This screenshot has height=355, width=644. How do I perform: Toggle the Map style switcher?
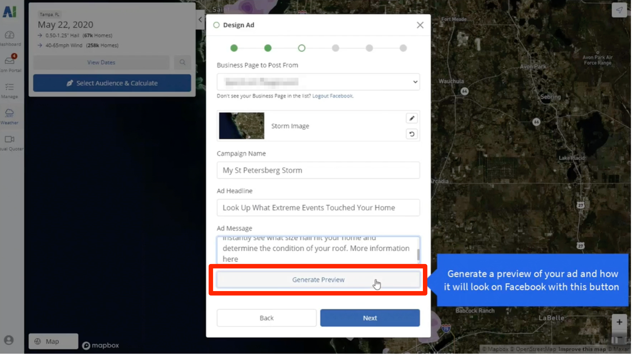(53, 341)
